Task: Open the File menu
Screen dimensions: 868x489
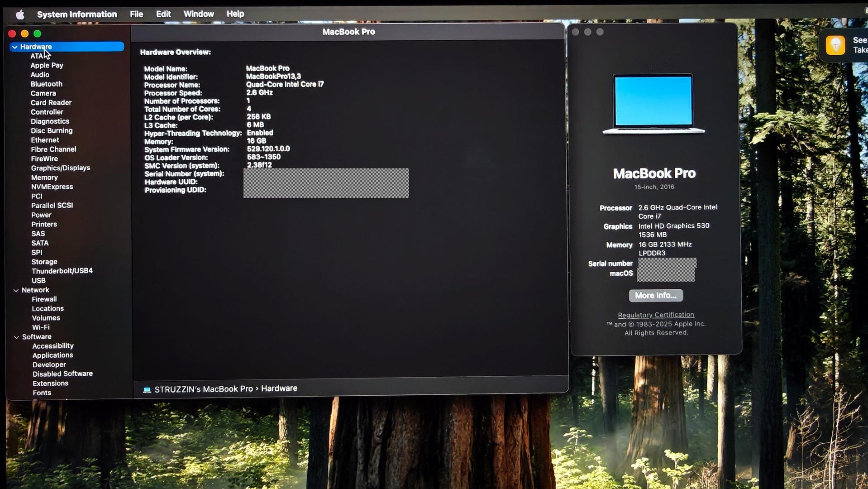Action: (x=136, y=14)
